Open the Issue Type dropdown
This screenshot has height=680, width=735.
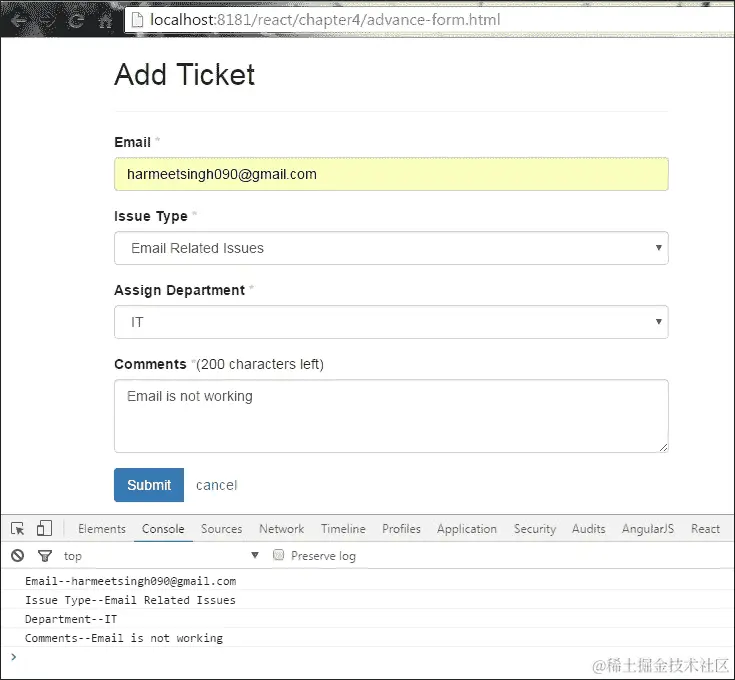click(x=391, y=248)
